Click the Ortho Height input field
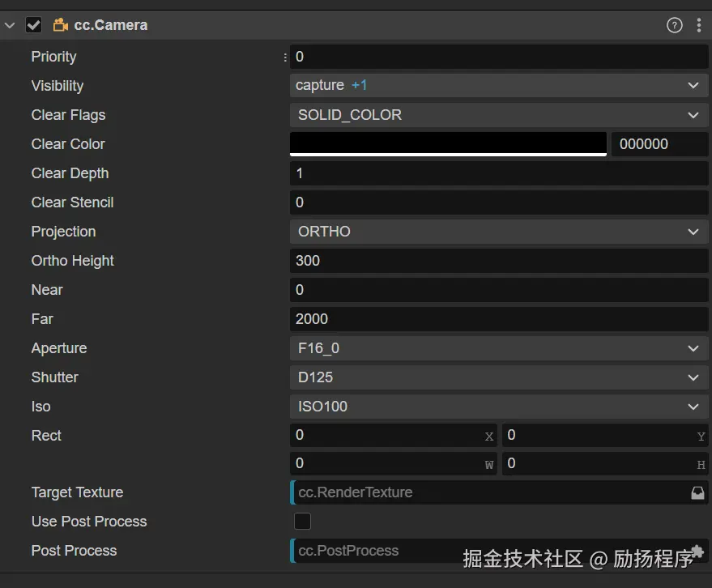Viewport: 712px width, 588px height. 497,261
